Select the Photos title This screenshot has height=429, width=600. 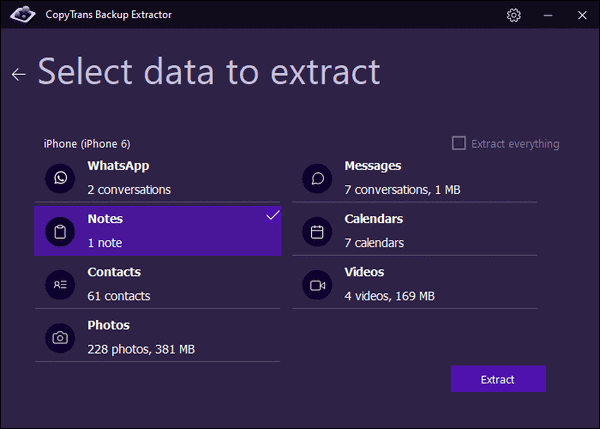(x=109, y=325)
